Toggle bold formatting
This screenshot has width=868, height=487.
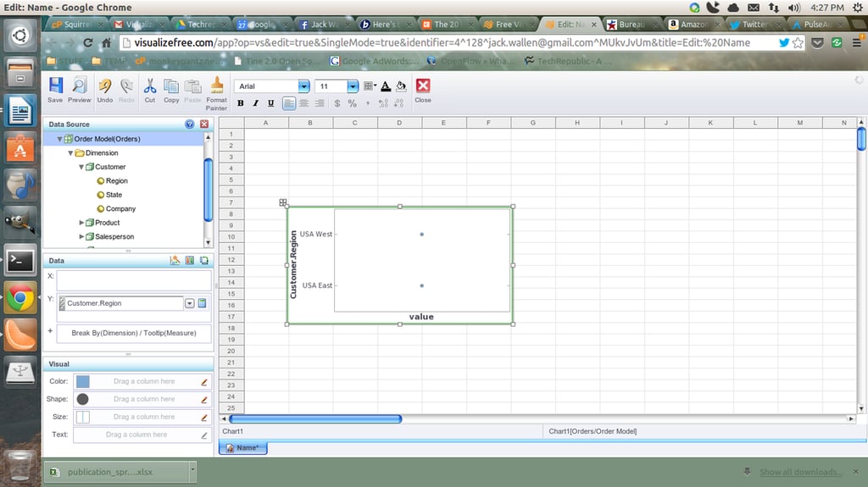(x=240, y=103)
